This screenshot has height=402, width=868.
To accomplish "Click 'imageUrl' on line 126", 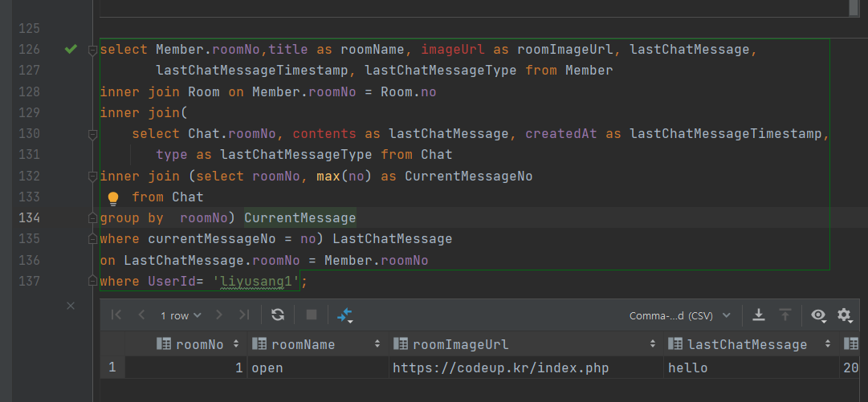I will tap(453, 49).
